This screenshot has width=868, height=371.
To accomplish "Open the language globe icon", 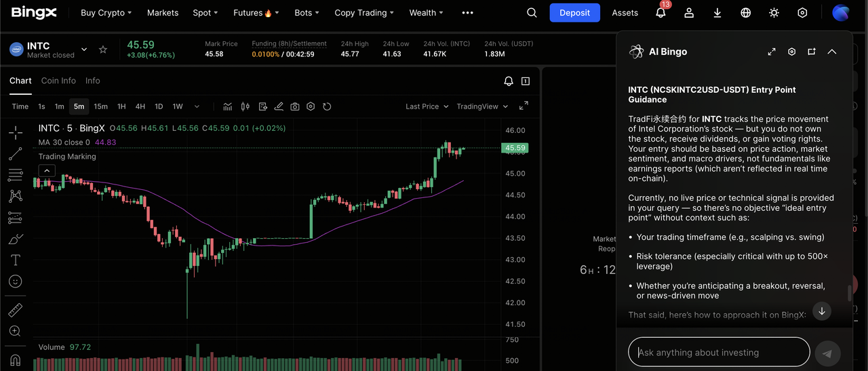I will tap(746, 13).
